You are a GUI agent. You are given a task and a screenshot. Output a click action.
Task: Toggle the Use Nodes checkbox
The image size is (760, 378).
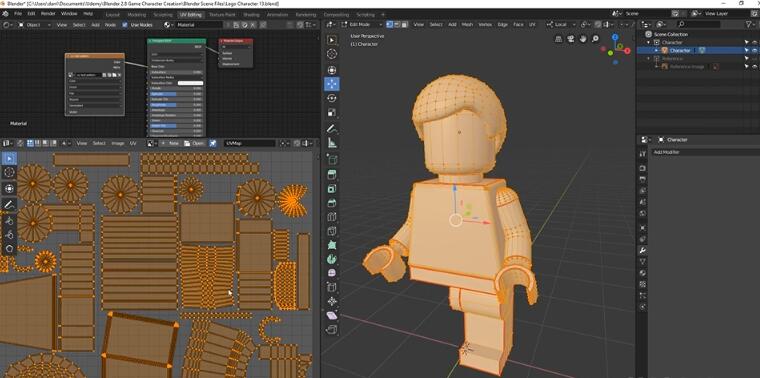tap(125, 25)
